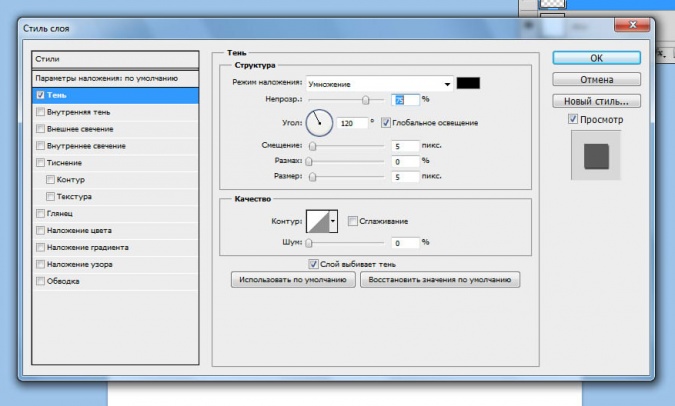675x406 pixels.
Task: Click the Новый стиль button
Action: (x=596, y=101)
